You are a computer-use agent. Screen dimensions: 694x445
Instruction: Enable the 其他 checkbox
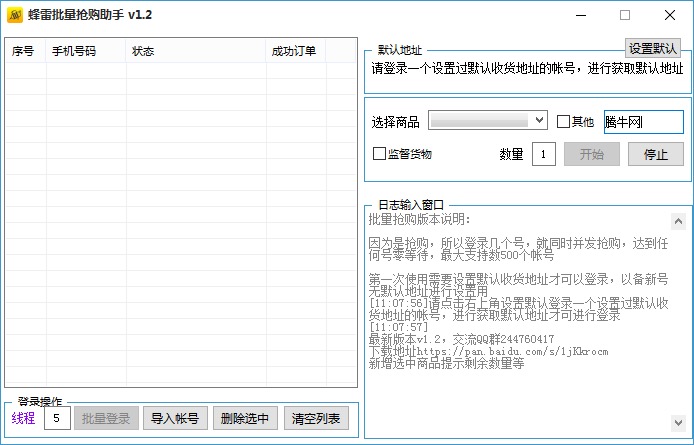click(x=563, y=121)
